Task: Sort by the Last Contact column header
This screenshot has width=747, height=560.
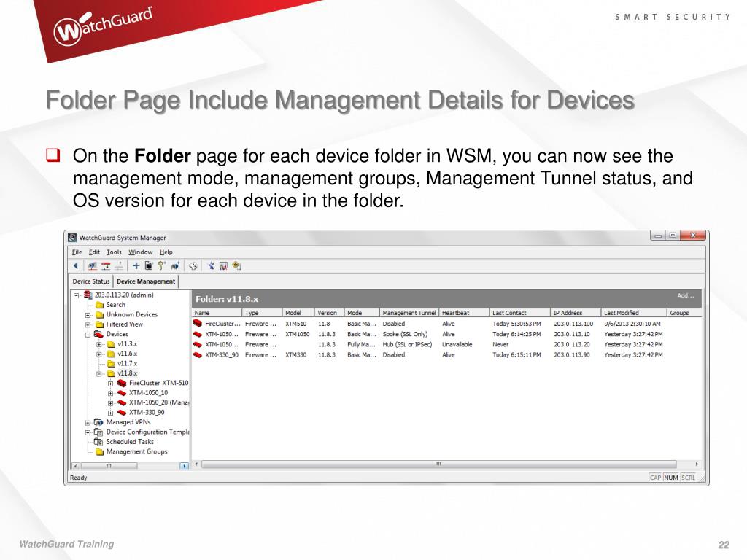Action: point(519,313)
